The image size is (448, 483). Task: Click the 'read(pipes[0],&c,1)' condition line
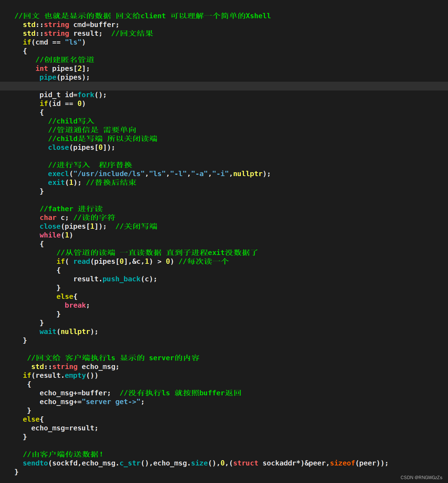pyautogui.click(x=143, y=261)
